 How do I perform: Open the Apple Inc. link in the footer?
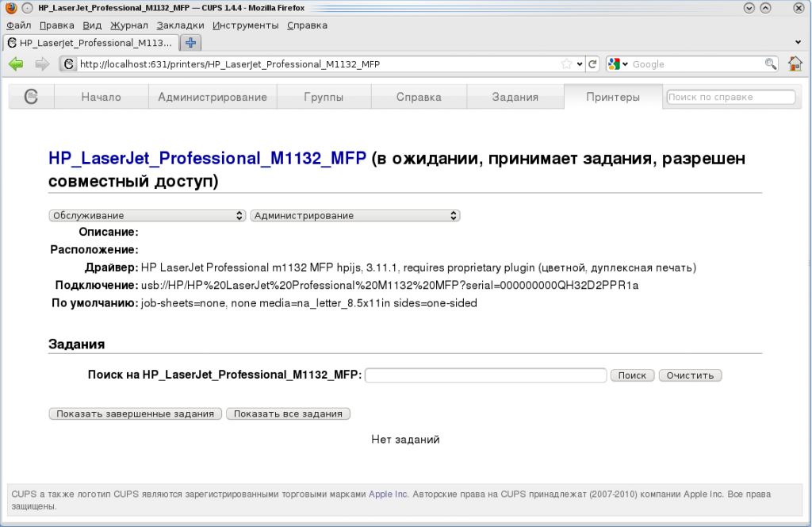click(389, 494)
